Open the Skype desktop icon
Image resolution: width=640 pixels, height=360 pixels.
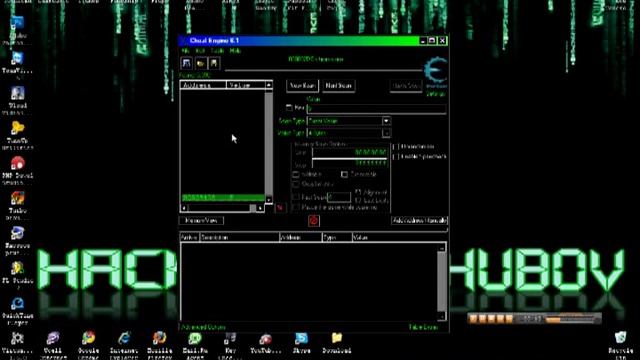301,339
